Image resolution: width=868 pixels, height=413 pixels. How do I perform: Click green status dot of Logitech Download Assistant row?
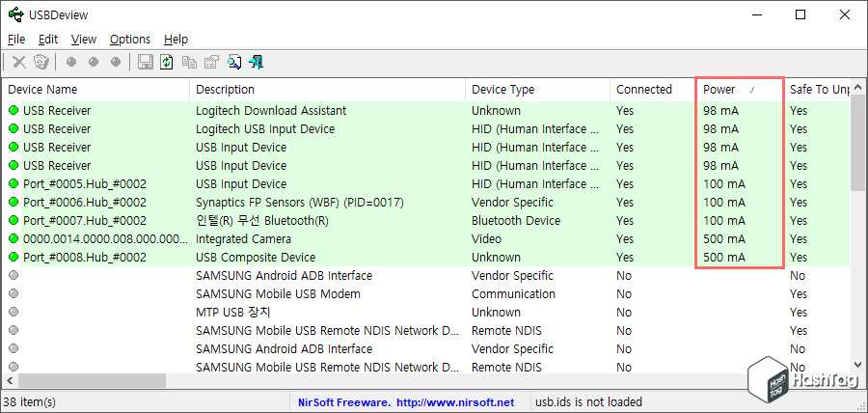(14, 110)
